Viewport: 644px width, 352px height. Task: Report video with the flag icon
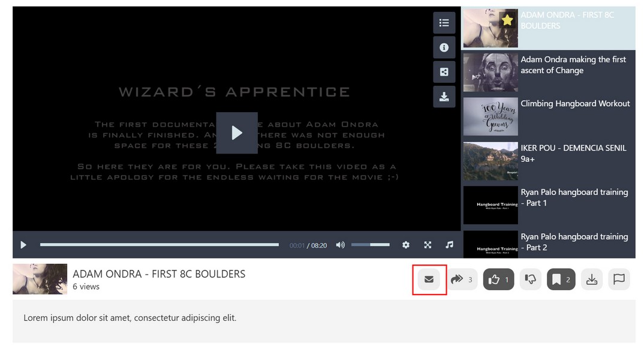point(619,279)
